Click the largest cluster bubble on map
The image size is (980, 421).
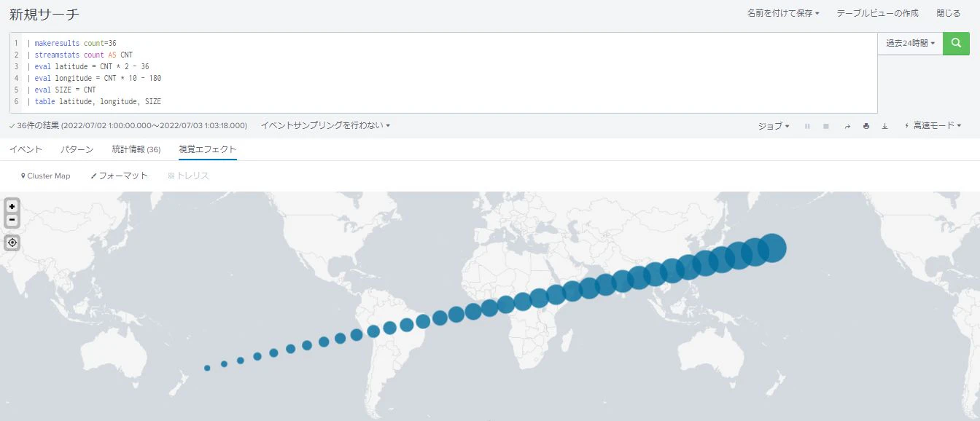point(772,248)
